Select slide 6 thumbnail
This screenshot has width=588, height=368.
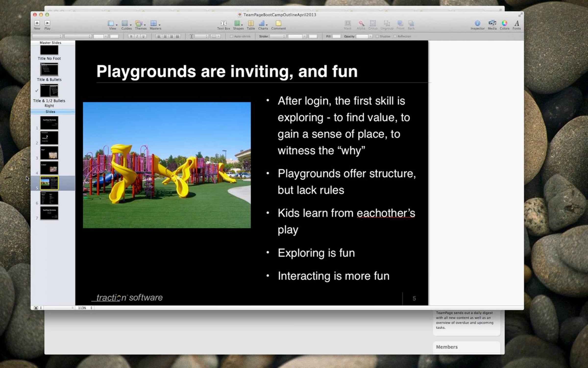(49, 198)
